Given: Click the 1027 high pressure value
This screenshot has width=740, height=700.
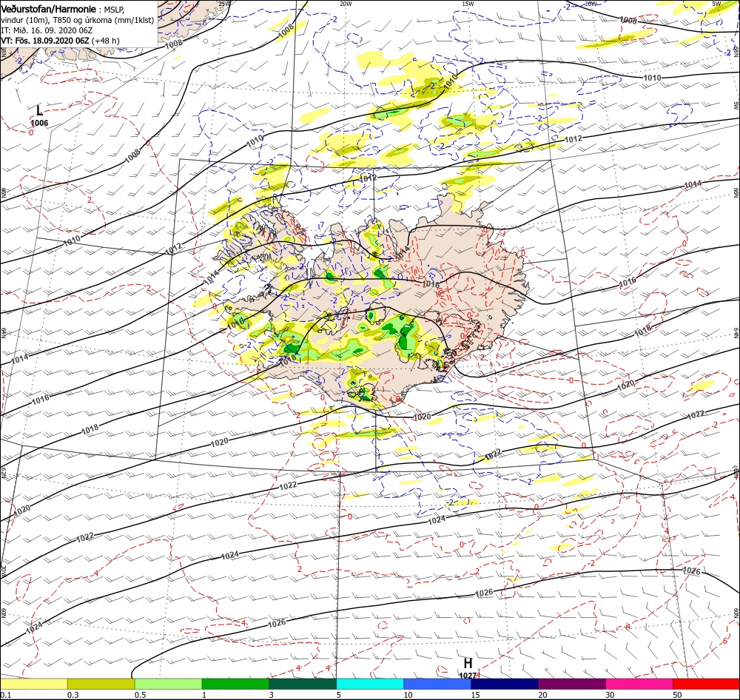Looking at the screenshot, I should pos(468,676).
